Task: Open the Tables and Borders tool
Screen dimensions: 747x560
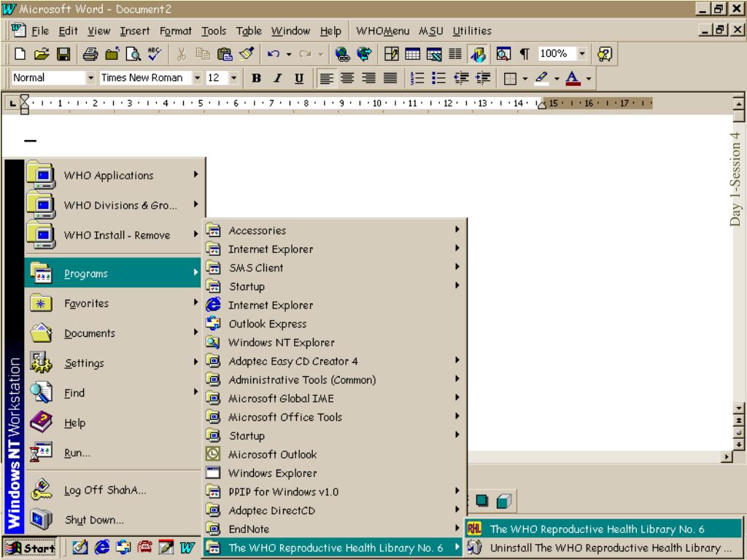Action: 391,54
